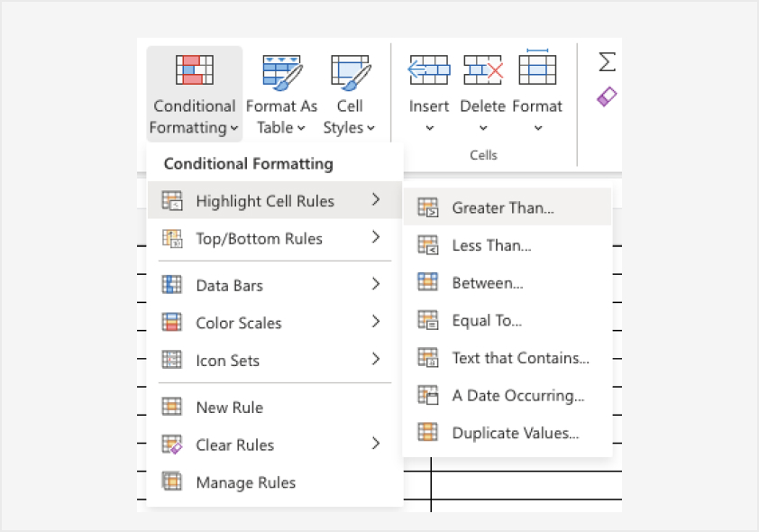Click the Conditional Formatting ribbon icon
The height and width of the screenshot is (532, 759).
195,69
